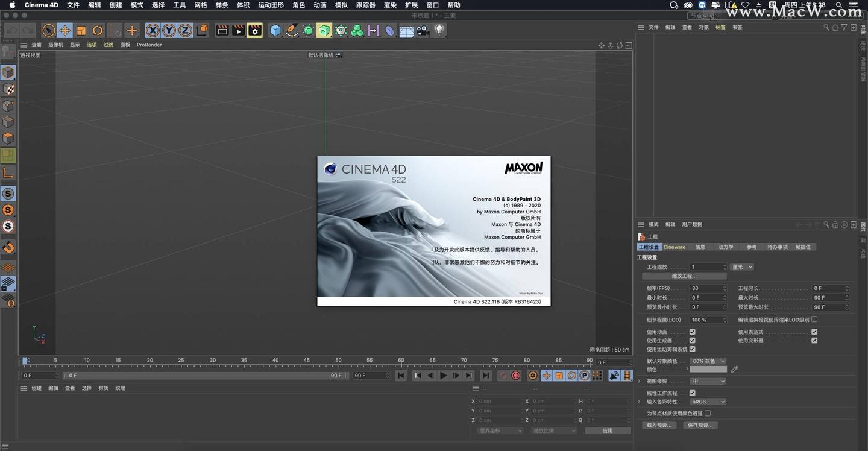Image resolution: width=868 pixels, height=451 pixels.
Task: Add a floor environment object
Action: tap(406, 30)
